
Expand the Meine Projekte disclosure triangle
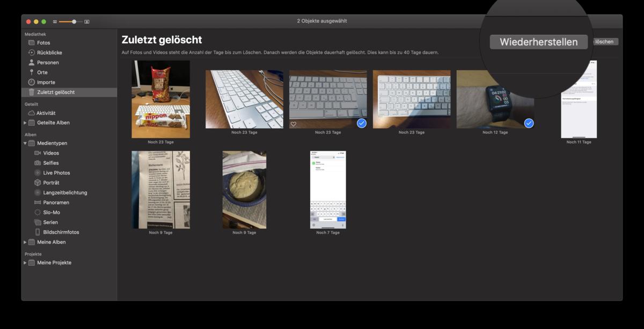point(25,263)
